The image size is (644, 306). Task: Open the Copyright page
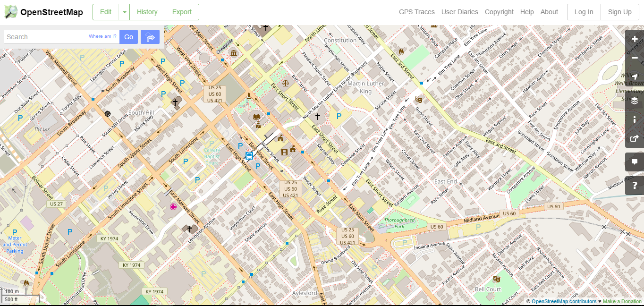[x=499, y=12]
